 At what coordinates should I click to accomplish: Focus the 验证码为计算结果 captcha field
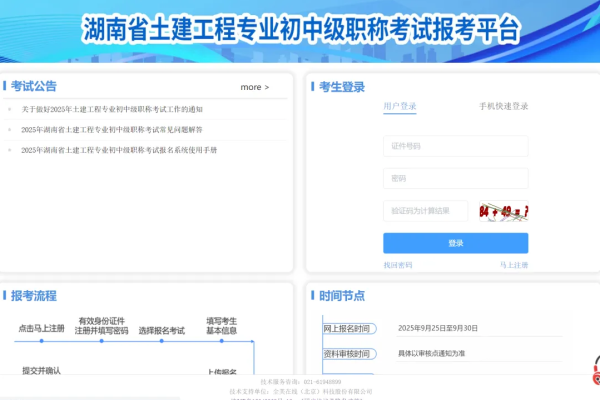[x=425, y=211]
